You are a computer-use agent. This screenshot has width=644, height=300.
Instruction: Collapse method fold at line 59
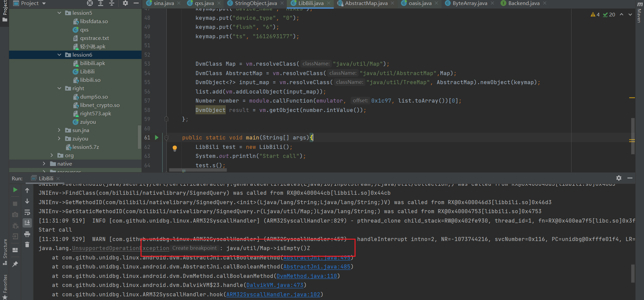coord(166,119)
